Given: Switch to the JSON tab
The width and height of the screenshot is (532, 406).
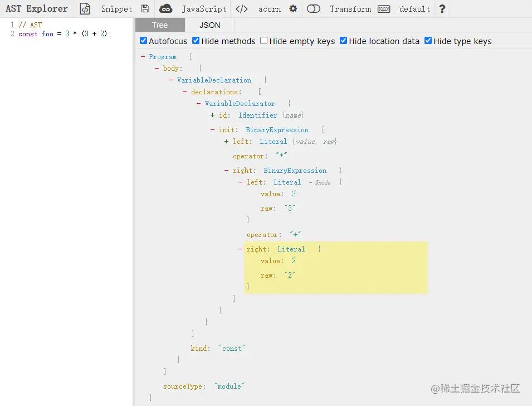Looking at the screenshot, I should point(209,25).
